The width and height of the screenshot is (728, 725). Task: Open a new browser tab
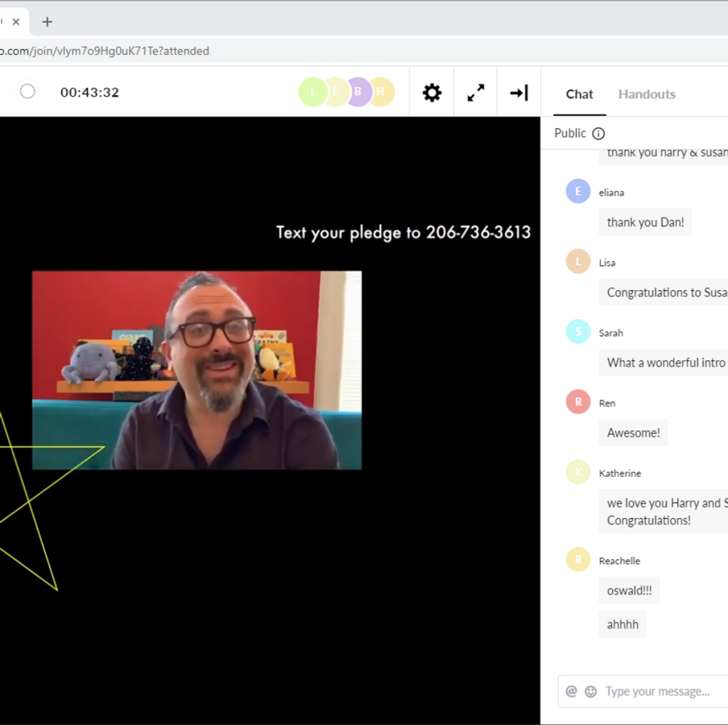47,22
